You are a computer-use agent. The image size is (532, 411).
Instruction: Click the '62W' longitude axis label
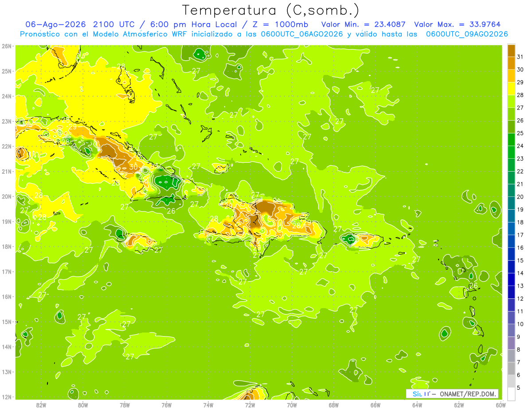(x=459, y=405)
